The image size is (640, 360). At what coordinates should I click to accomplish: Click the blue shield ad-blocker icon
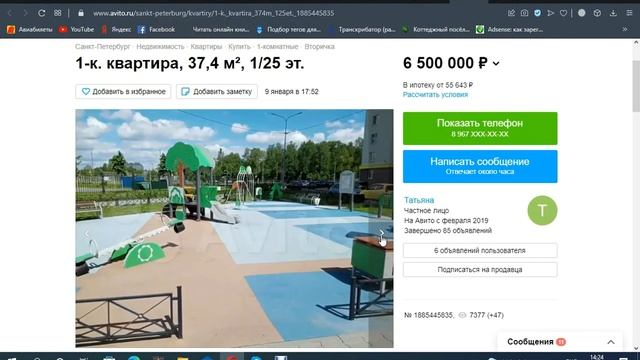(538, 13)
